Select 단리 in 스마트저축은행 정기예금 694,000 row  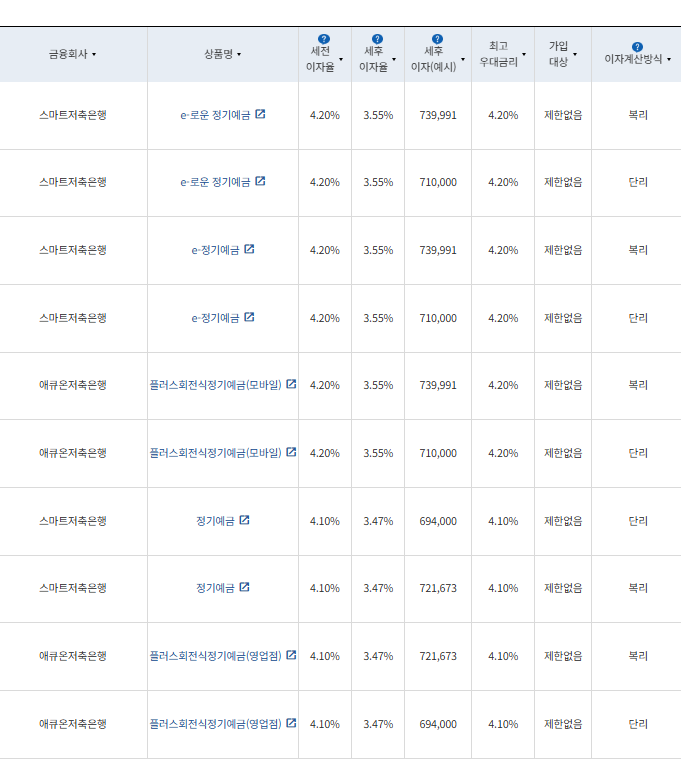pos(638,521)
